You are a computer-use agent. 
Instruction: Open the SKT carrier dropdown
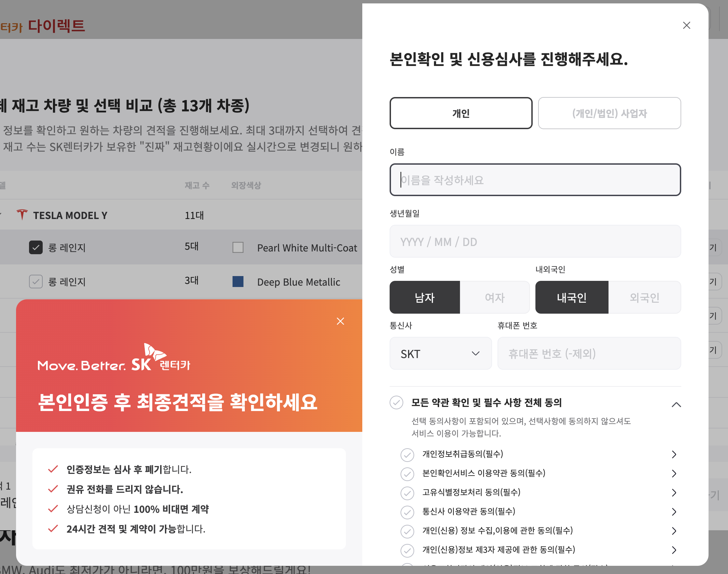[440, 353]
